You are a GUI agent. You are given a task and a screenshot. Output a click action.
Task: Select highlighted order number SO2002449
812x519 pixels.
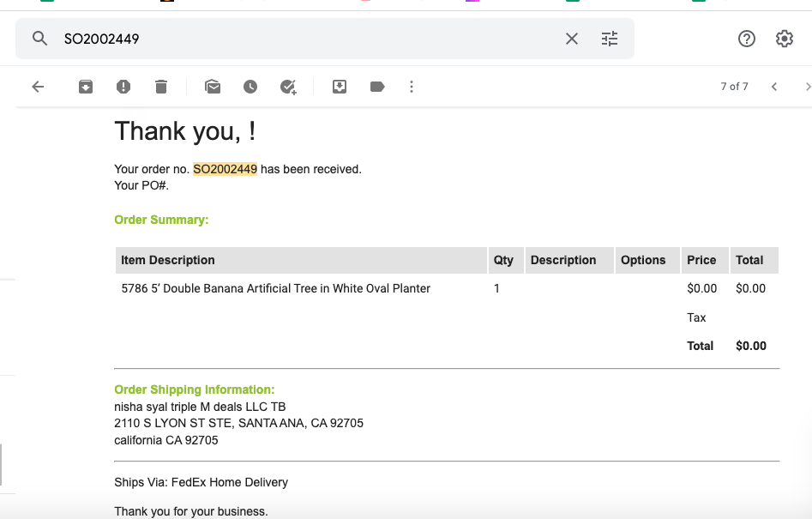pos(225,169)
